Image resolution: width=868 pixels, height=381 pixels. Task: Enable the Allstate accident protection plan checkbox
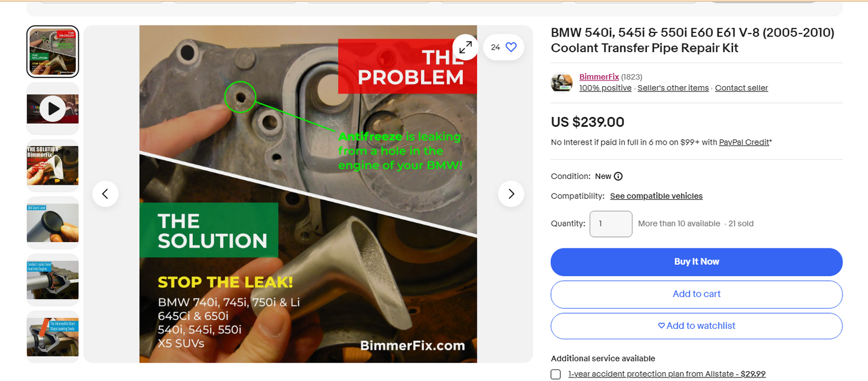[556, 374]
